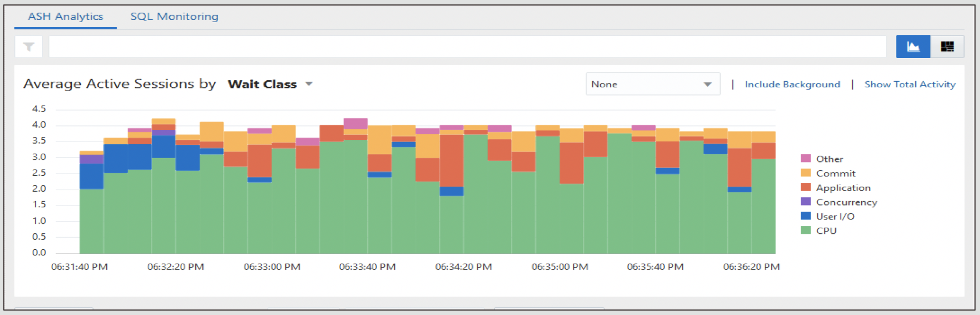Toggle the Application legend label
Viewport: 980px width, 315px height.
[843, 188]
